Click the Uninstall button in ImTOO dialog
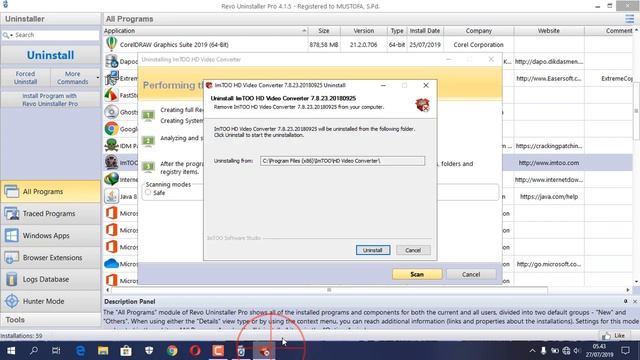 point(373,250)
